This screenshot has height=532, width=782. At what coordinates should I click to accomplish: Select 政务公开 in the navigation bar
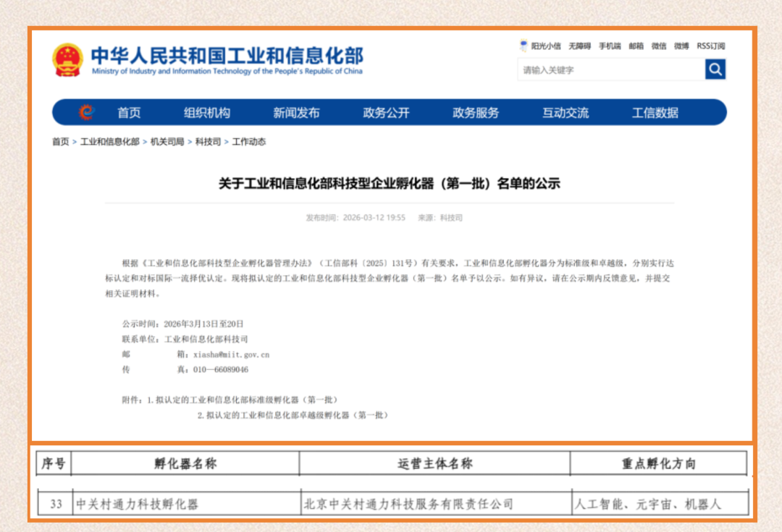386,113
